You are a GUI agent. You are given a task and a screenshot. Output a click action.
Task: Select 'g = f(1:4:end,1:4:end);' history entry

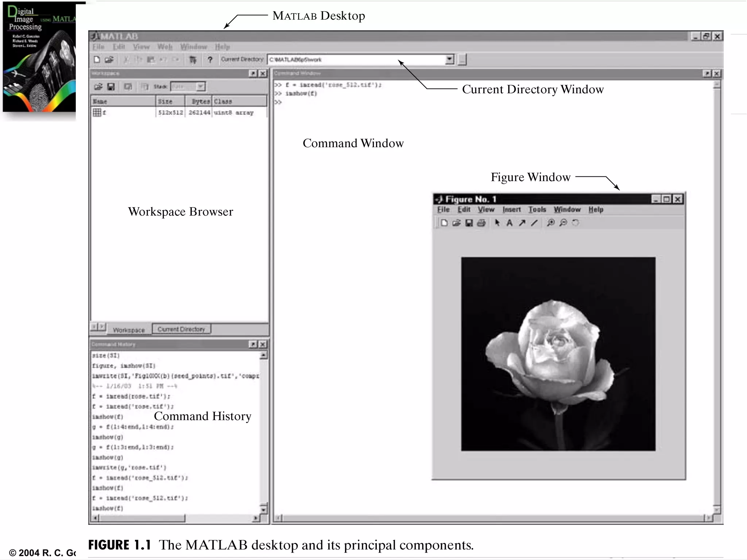click(x=133, y=427)
